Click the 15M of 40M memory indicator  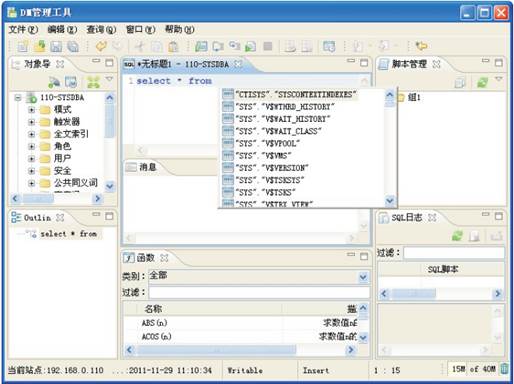(x=473, y=369)
